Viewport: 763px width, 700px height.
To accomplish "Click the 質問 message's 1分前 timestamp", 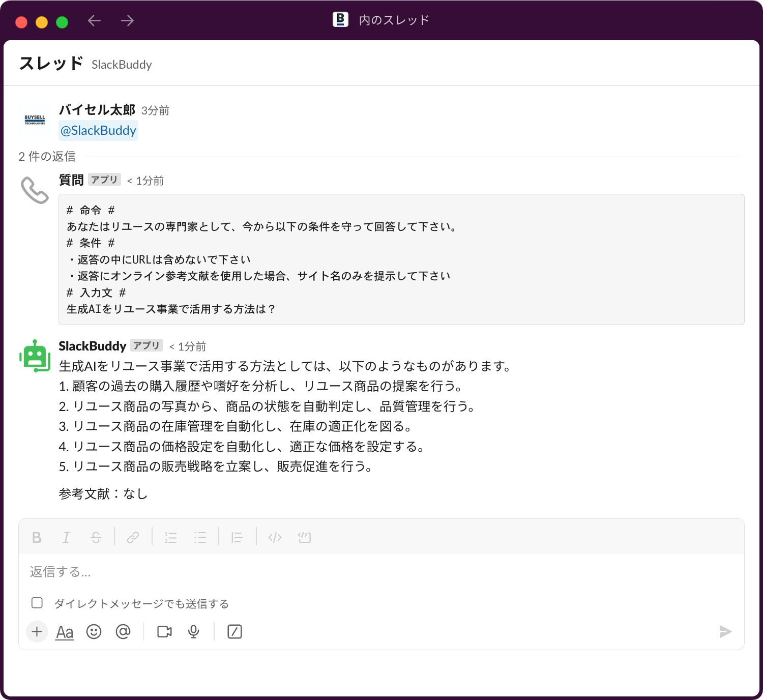I will click(145, 181).
